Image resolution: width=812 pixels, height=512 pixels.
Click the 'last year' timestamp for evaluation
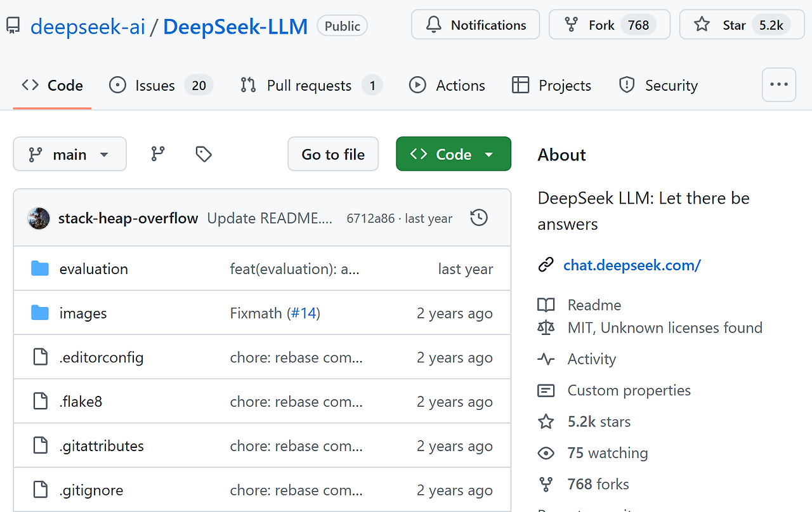click(x=466, y=269)
